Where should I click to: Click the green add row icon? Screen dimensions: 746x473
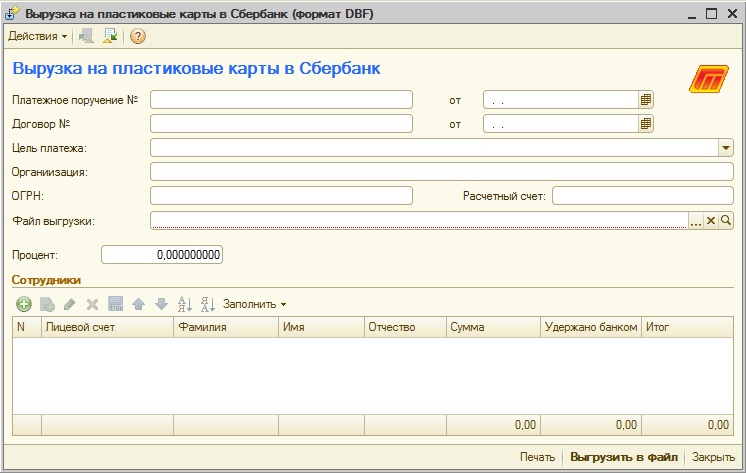(24, 304)
